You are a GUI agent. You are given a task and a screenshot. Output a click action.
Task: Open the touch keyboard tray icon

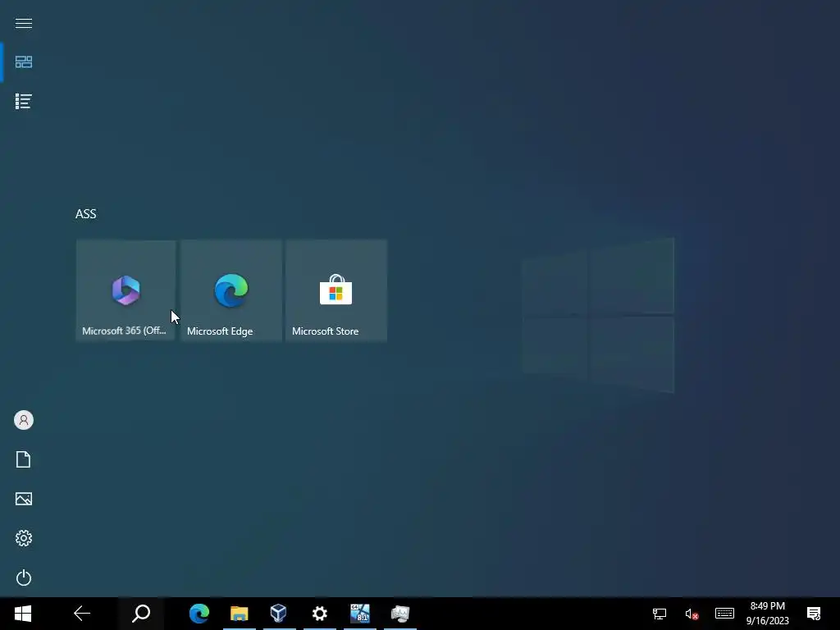pyautogui.click(x=724, y=614)
